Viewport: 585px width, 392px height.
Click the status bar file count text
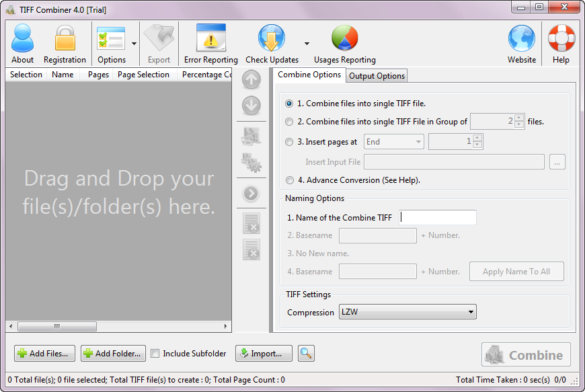[146, 380]
